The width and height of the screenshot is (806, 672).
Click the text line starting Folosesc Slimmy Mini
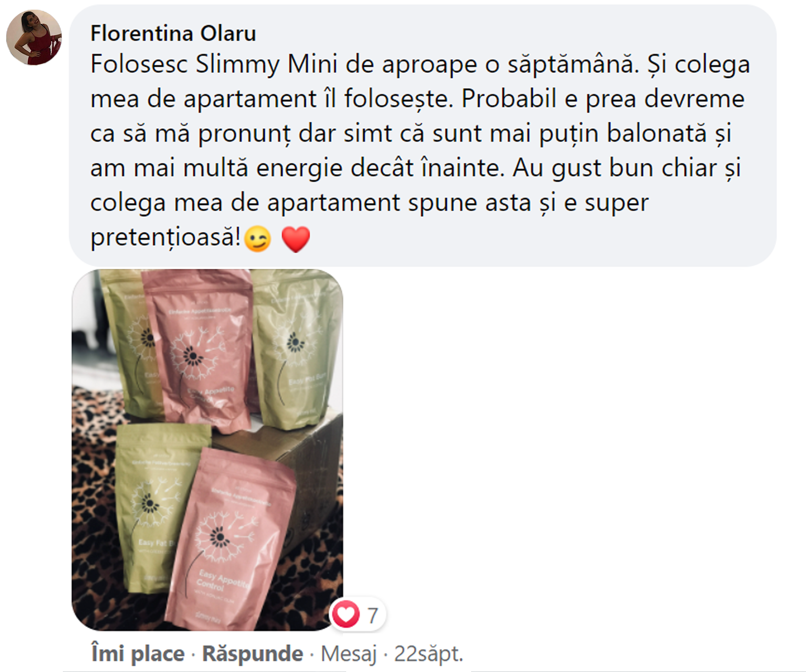[420, 64]
